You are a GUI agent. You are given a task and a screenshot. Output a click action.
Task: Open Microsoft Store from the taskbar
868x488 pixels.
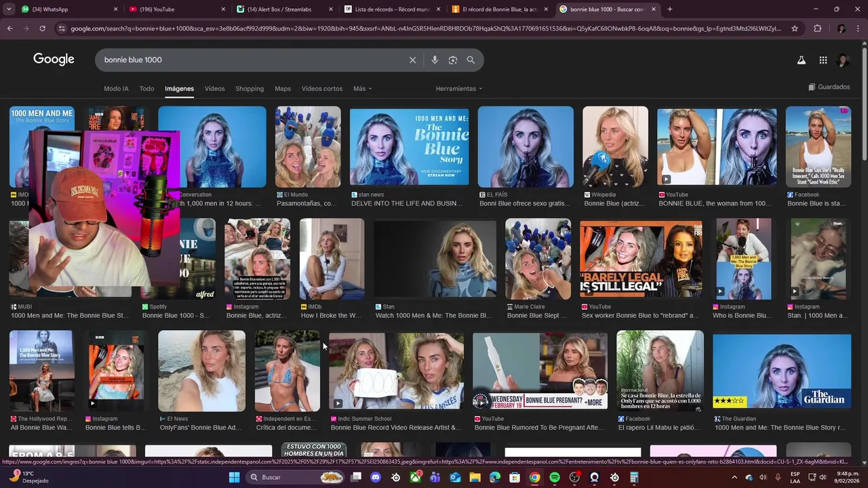(515, 477)
